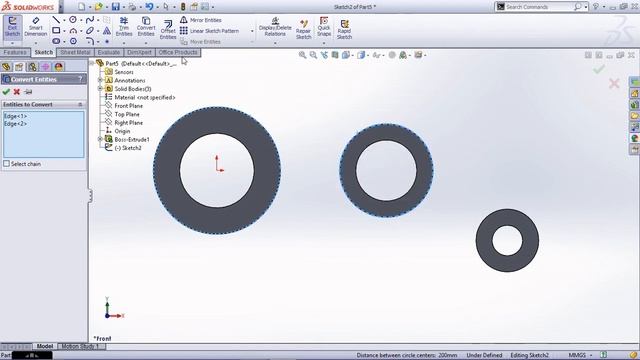The height and width of the screenshot is (360, 640).
Task: Click the Undo icon
Action: (149, 7)
